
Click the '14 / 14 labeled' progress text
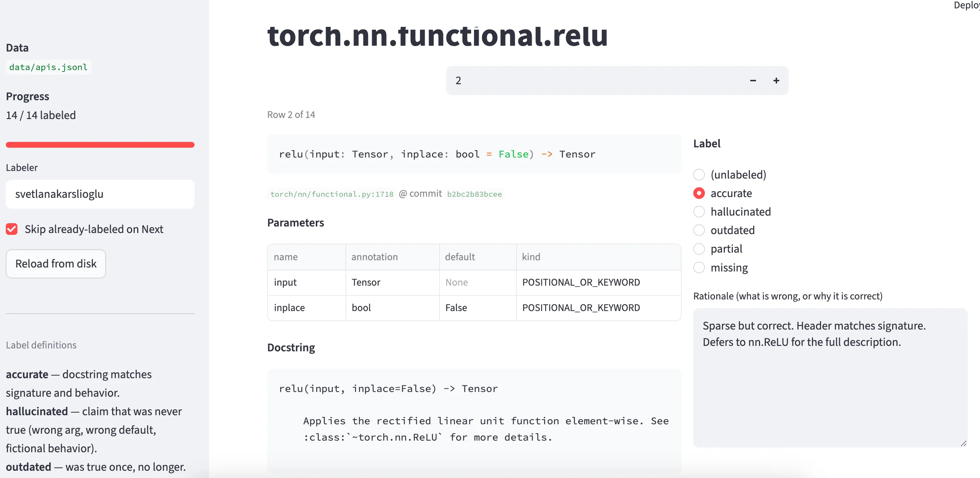click(x=41, y=115)
